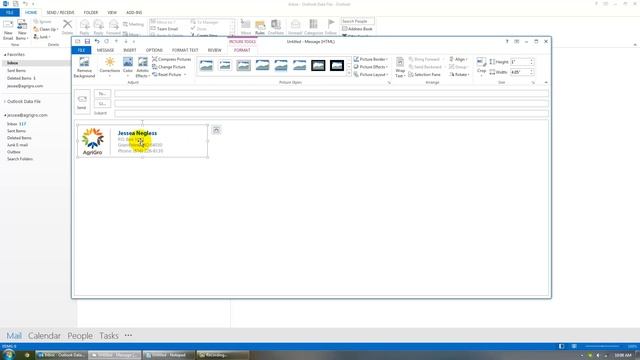Screen dimensions: 640x360
Task: Open VIEW tab in Outlook main window
Action: coord(112,13)
